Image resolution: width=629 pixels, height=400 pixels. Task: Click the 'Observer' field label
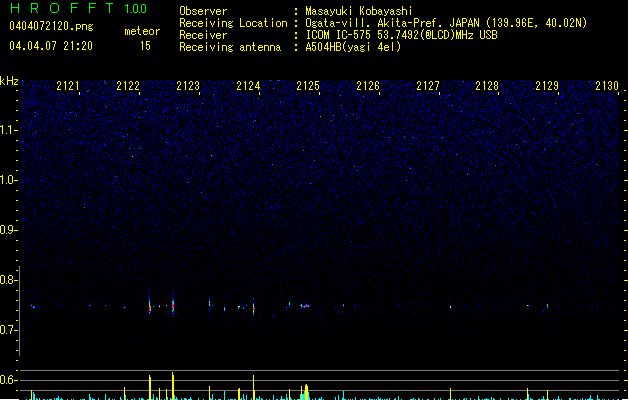[203, 11]
